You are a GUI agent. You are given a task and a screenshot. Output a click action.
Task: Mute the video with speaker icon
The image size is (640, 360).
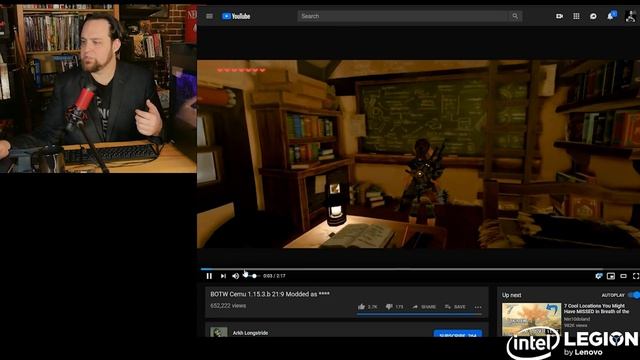point(236,276)
